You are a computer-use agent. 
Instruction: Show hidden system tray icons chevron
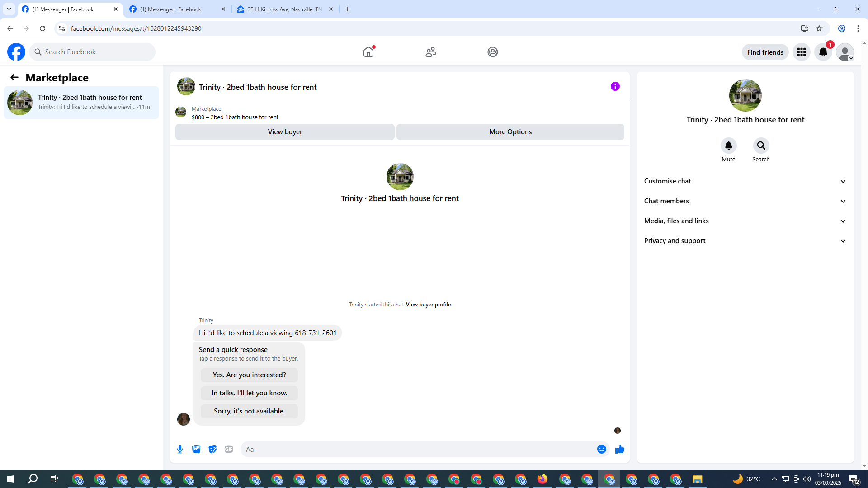(x=774, y=479)
